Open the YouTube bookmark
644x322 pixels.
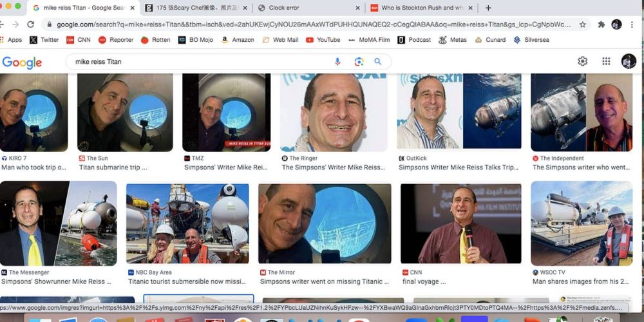coord(323,40)
